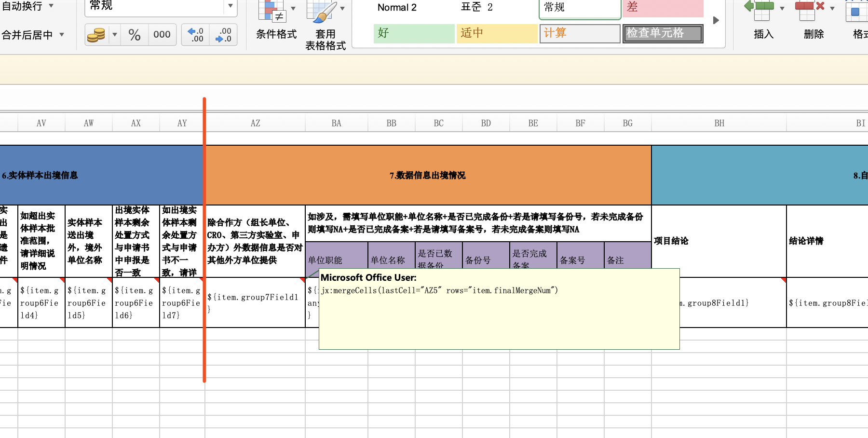The image size is (868, 438).
Task: Click the currency accounting format coins icon
Action: 96,35
